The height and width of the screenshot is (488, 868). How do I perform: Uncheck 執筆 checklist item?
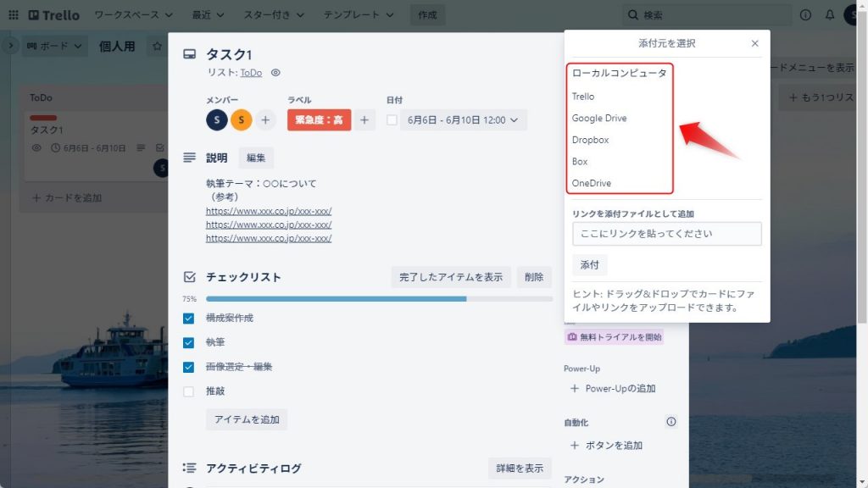189,342
